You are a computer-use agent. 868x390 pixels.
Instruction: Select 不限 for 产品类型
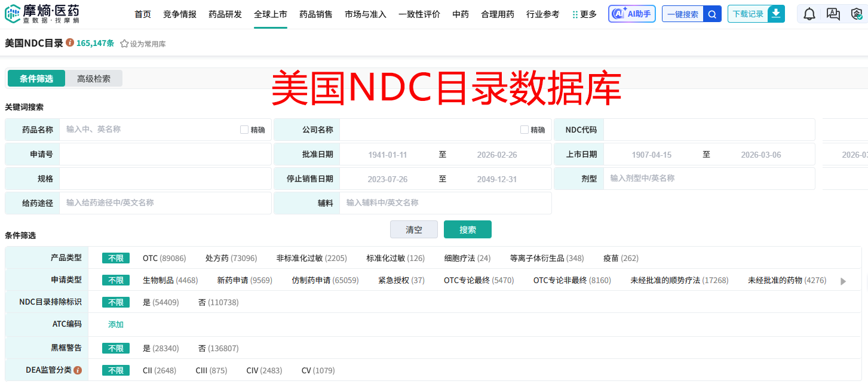point(116,258)
